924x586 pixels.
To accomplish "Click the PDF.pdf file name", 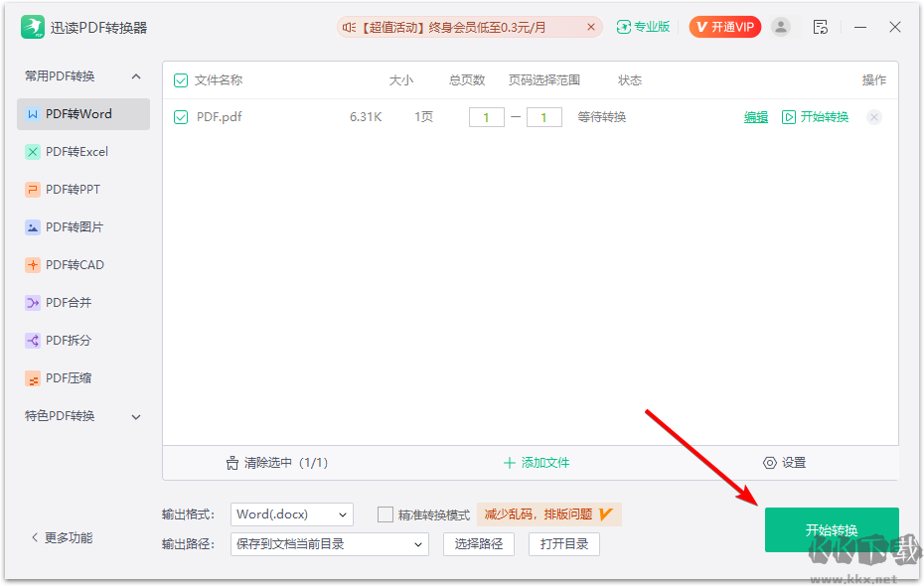I will (x=220, y=117).
